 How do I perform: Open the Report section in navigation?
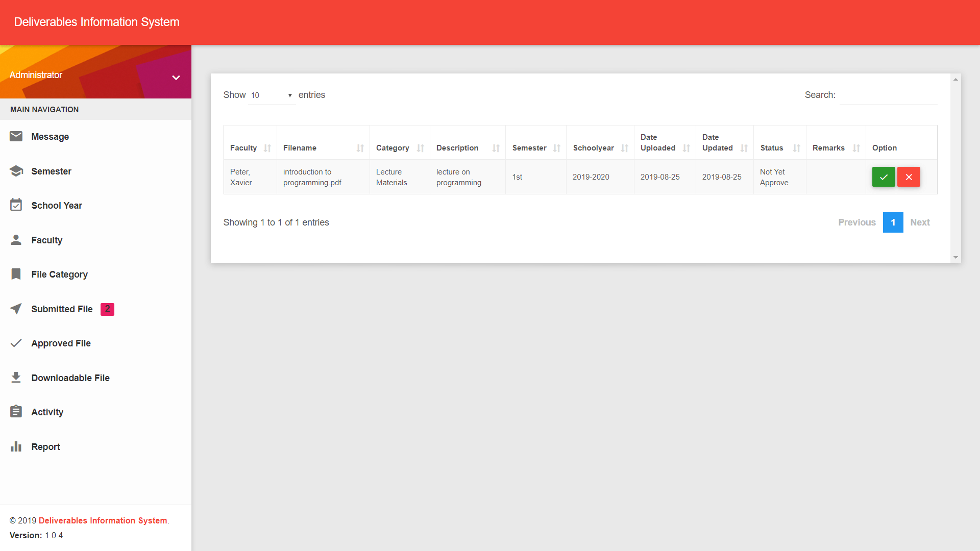45,447
